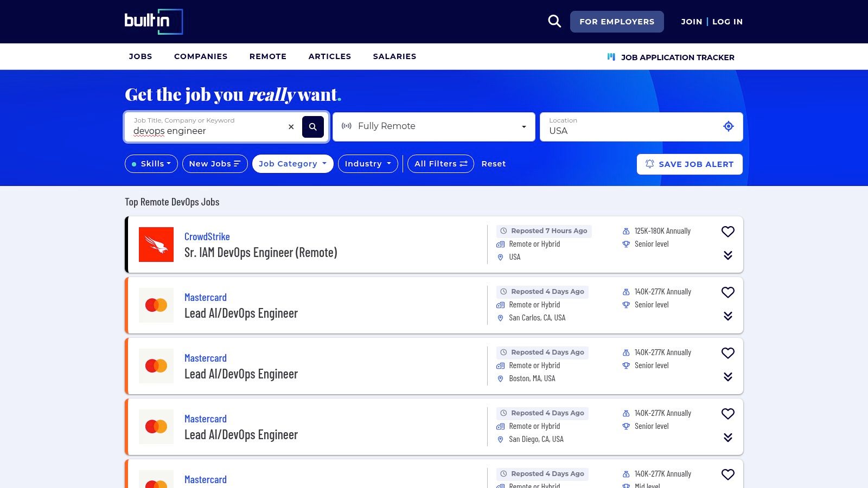This screenshot has height=488, width=868.
Task: Click Save Job Alert button
Action: [690, 164]
